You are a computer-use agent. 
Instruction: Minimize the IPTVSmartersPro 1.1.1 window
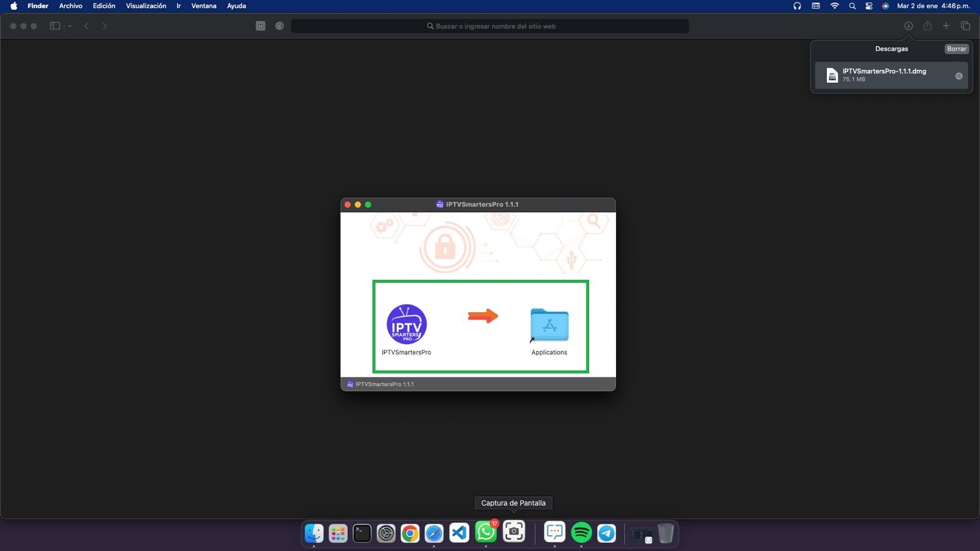[x=358, y=204]
